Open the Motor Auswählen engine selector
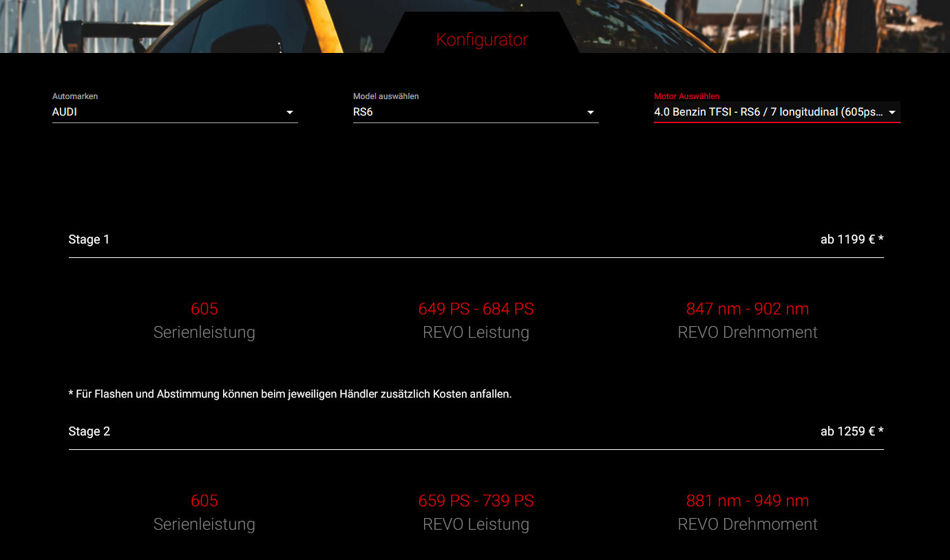950x560 pixels. (x=771, y=111)
